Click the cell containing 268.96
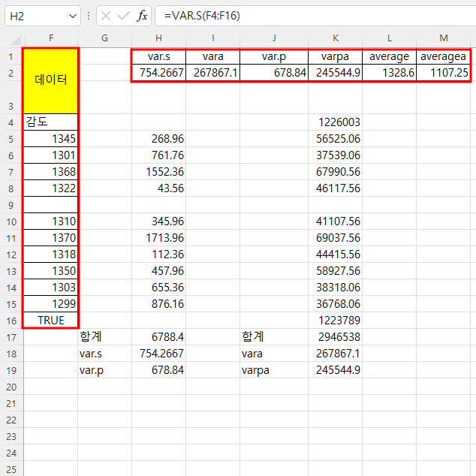 point(158,139)
